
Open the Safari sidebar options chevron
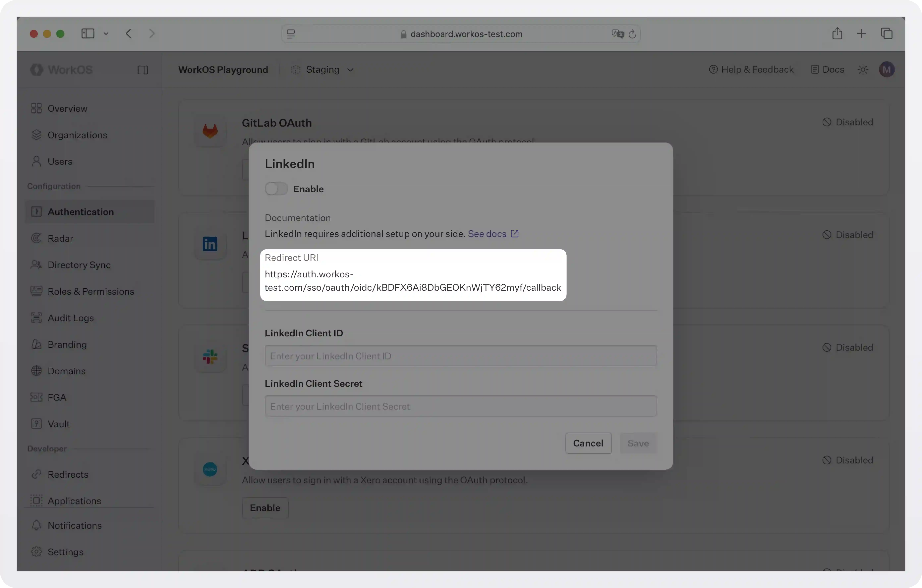point(106,34)
